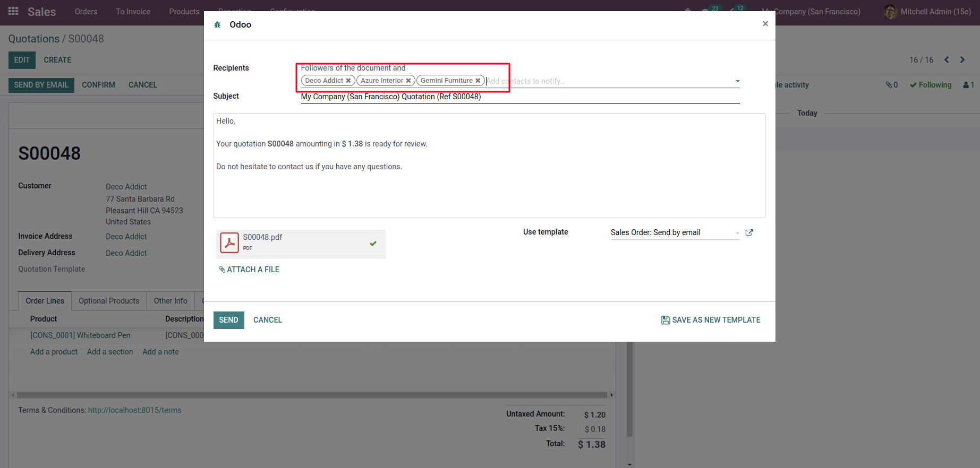Switch to the Other Info tab

(171, 301)
